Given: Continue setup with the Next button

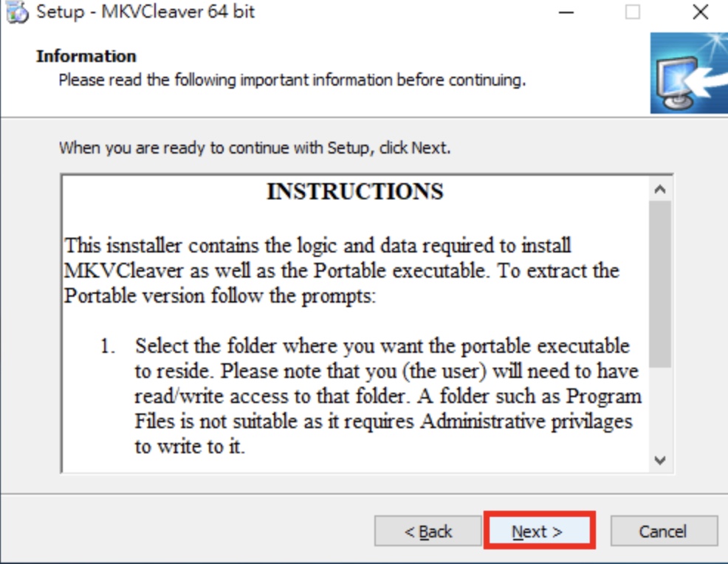Looking at the screenshot, I should (x=539, y=531).
